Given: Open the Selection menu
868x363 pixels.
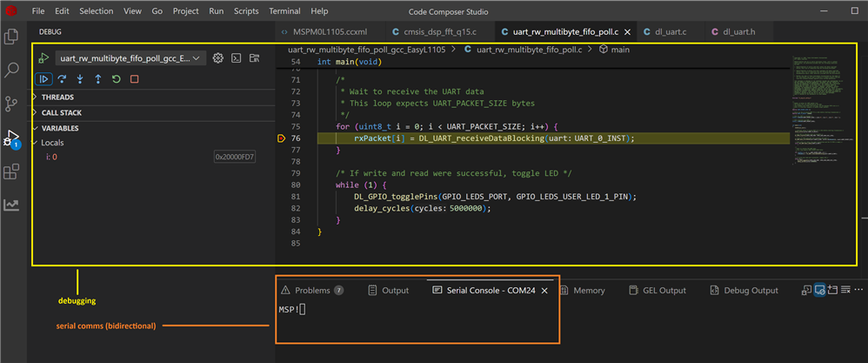Looking at the screenshot, I should click(x=96, y=11).
